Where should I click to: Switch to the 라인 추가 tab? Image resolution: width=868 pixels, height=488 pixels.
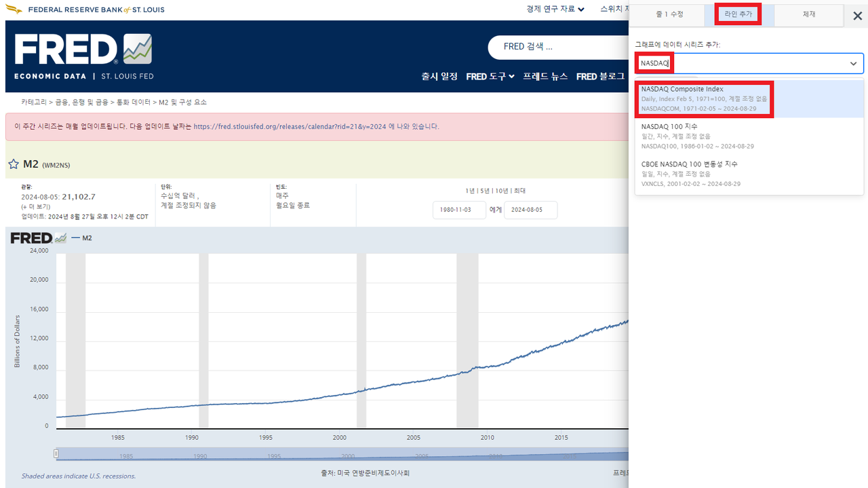pyautogui.click(x=738, y=14)
